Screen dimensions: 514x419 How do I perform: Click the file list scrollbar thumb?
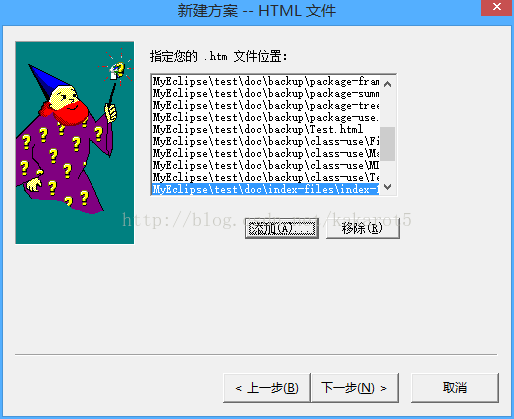[x=387, y=144]
